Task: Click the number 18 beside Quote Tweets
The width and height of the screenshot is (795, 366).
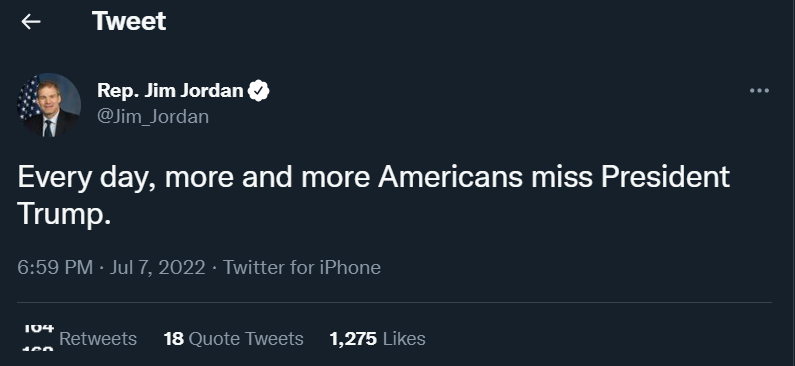Action: tap(173, 339)
